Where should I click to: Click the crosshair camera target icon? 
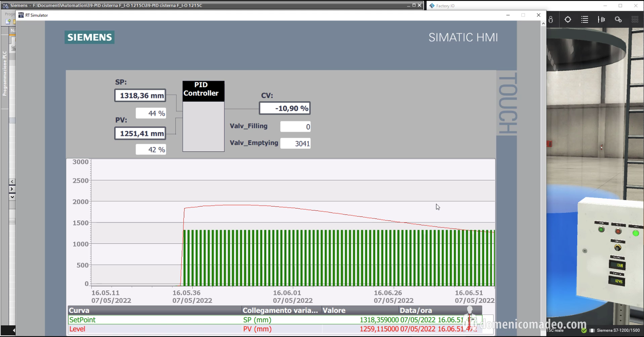568,20
